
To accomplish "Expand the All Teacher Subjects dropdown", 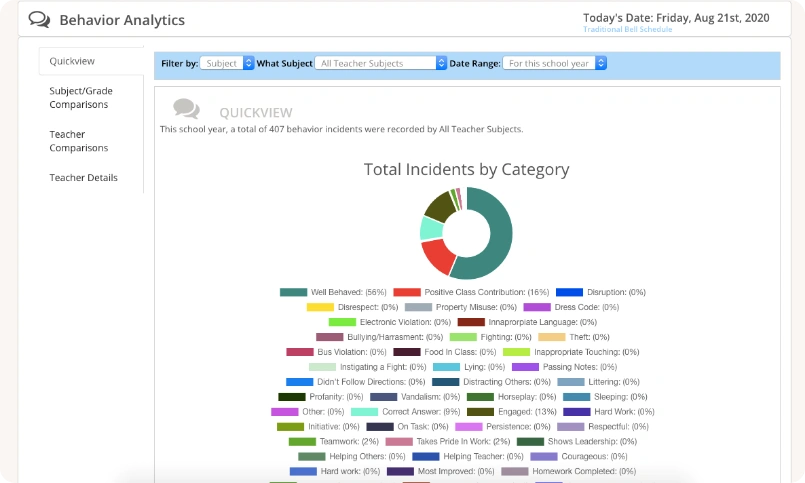I will (380, 63).
